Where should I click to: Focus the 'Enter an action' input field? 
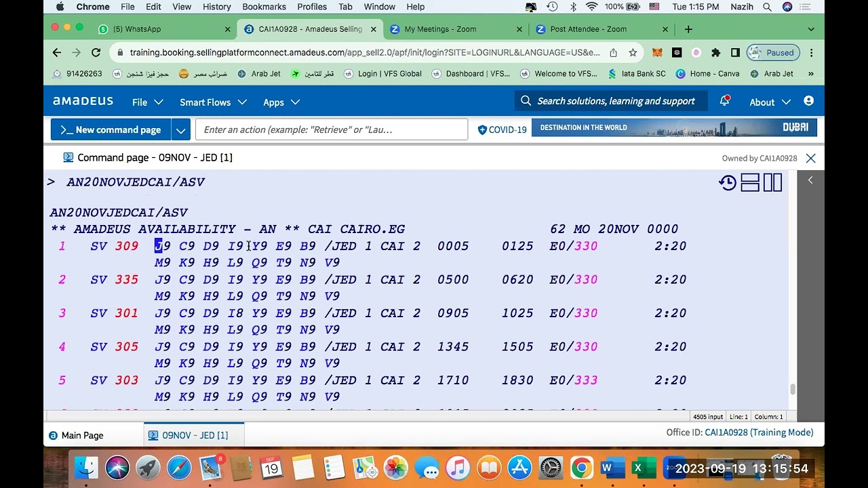332,129
